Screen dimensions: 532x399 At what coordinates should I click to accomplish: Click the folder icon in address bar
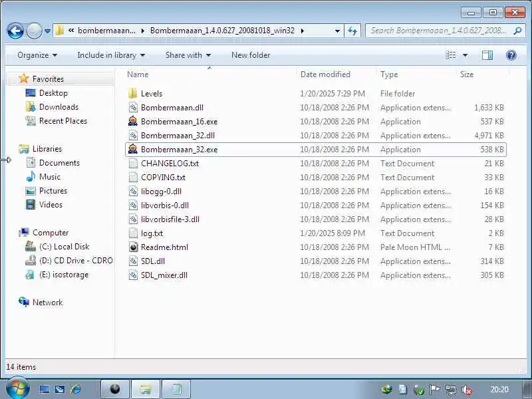coord(59,31)
